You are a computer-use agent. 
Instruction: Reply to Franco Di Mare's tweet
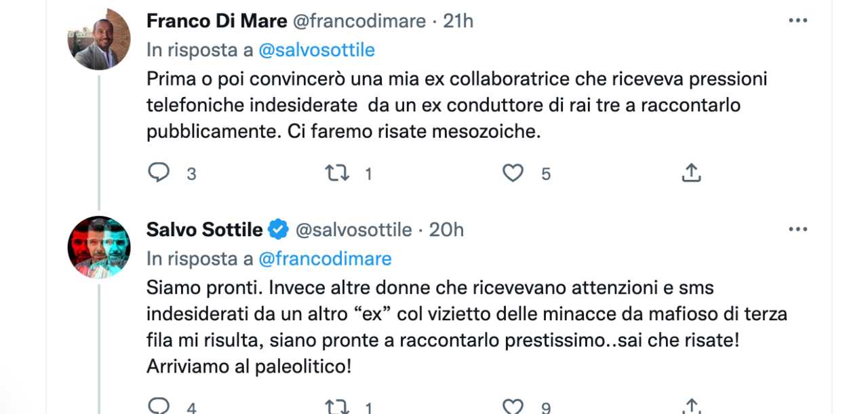pyautogui.click(x=159, y=174)
